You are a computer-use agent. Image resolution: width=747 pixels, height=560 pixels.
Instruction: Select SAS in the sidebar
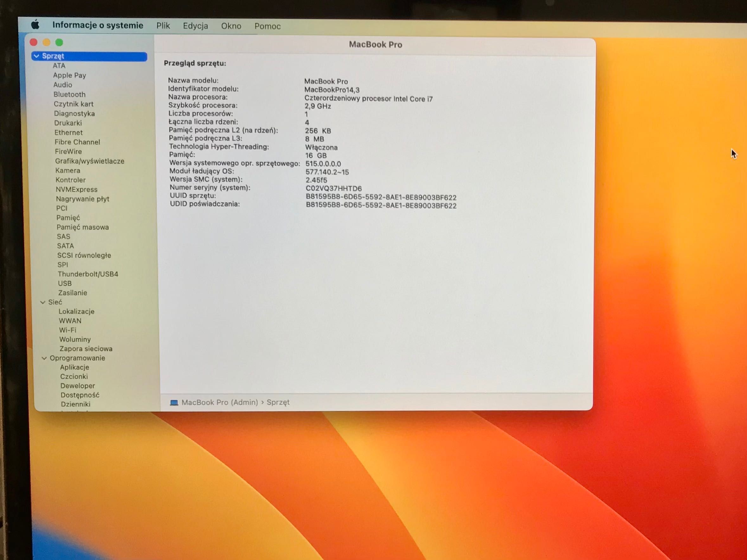coord(63,237)
